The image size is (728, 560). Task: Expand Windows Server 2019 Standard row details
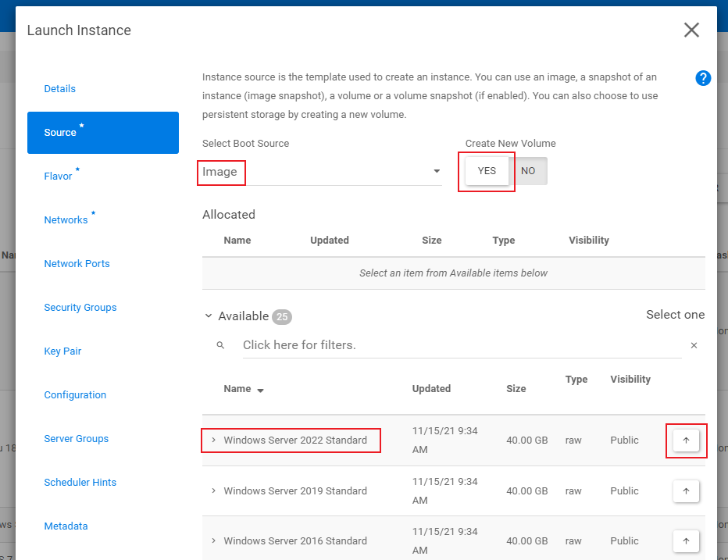coord(213,490)
